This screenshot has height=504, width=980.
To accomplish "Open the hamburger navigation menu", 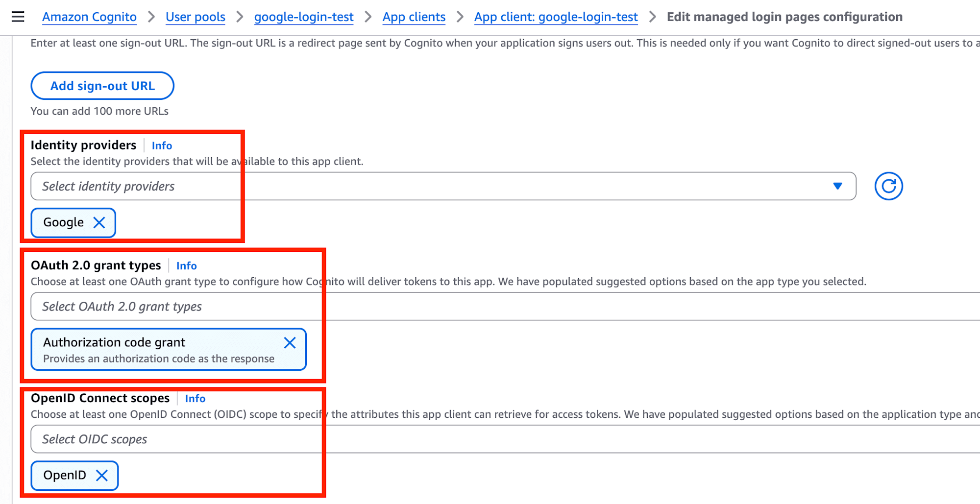I will pos(18,17).
